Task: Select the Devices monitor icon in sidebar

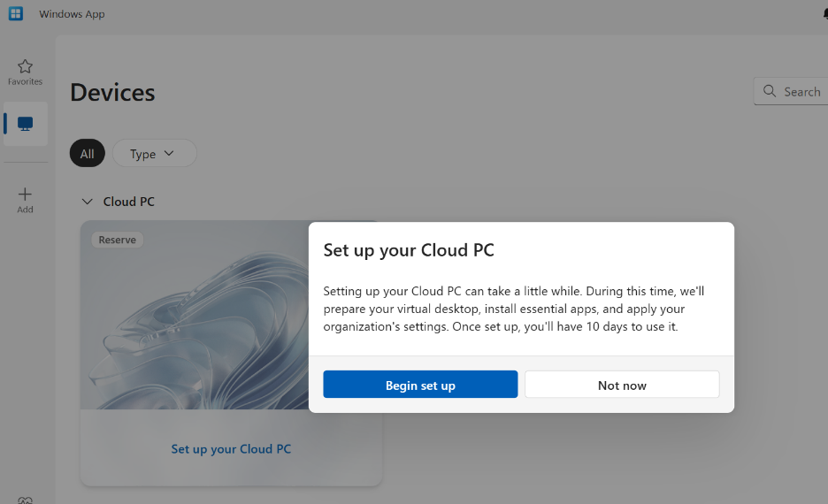Action: coord(26,124)
